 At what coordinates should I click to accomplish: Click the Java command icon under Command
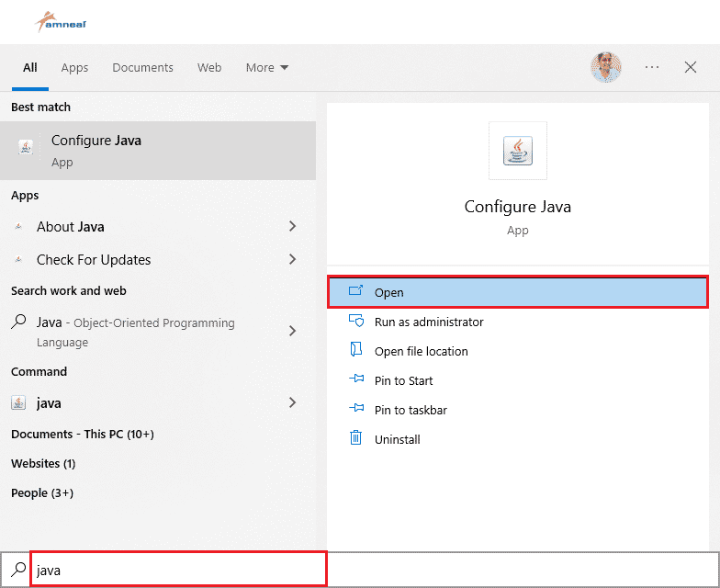(x=18, y=402)
